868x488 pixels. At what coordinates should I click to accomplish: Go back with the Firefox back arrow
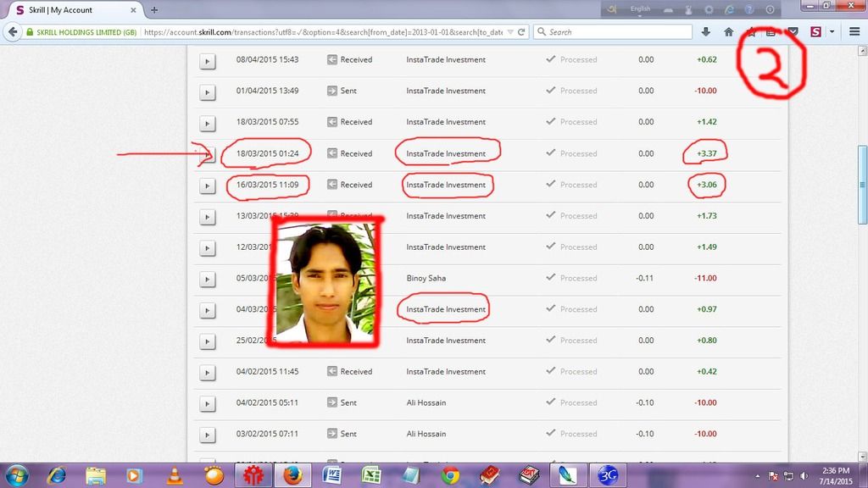click(x=13, y=32)
